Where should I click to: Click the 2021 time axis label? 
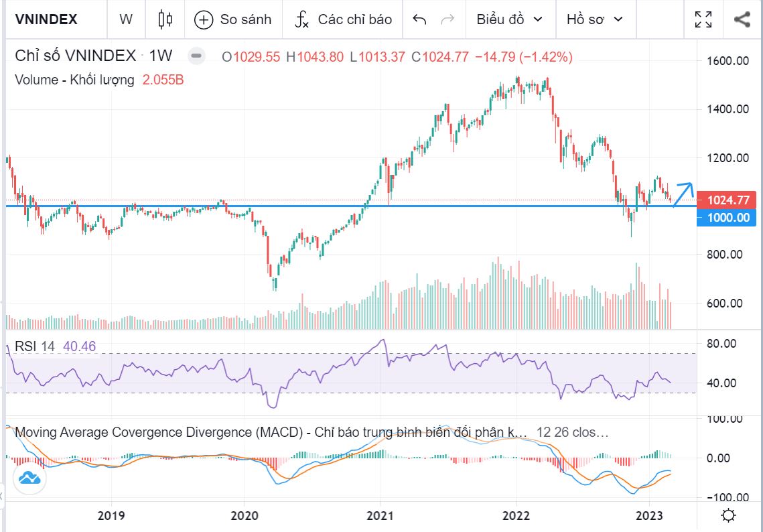380,515
